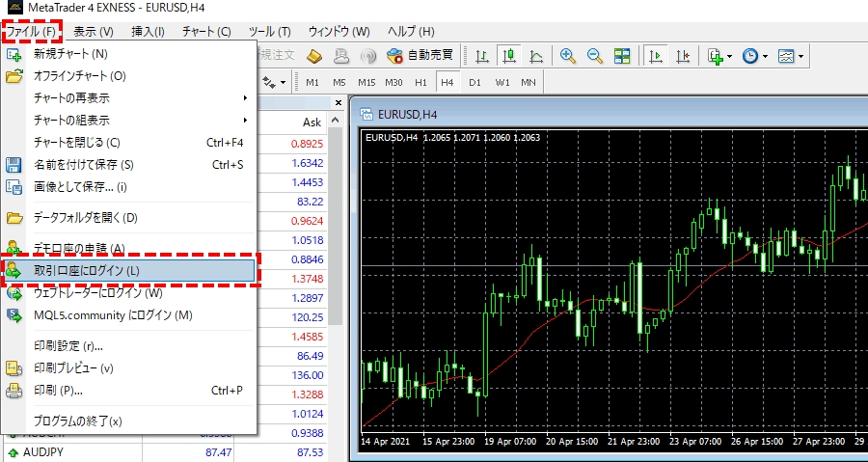Click the zoom out magnifier icon
Screen dimensions: 868x462
(595, 56)
